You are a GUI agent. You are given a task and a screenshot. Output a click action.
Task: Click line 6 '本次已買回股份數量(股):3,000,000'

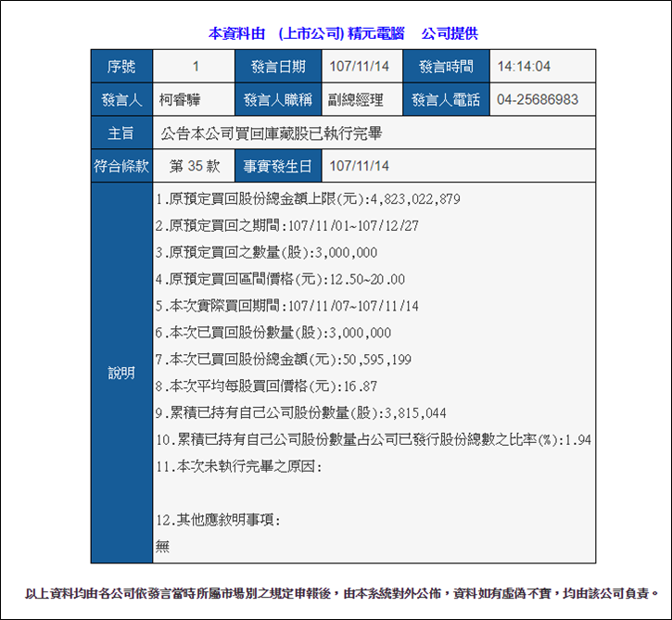point(273,333)
